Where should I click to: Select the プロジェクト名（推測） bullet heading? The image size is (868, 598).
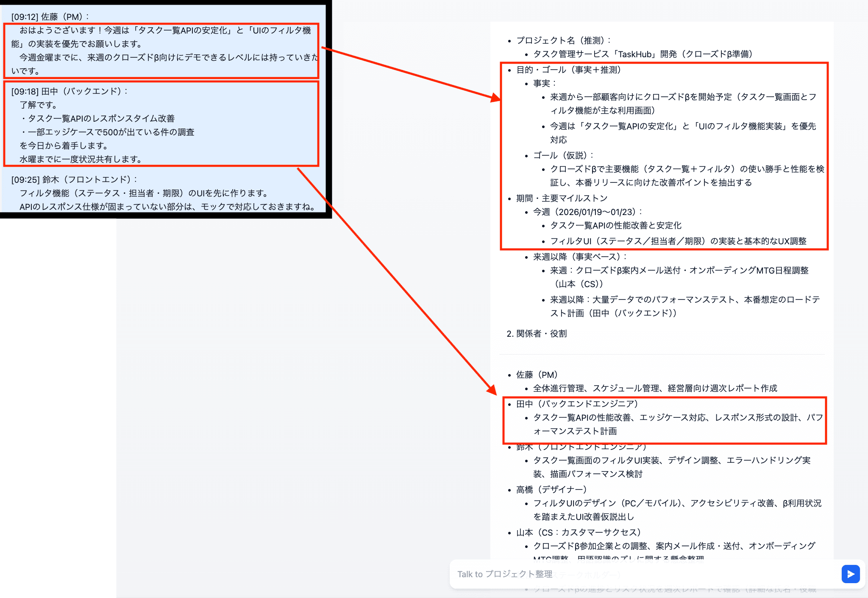point(563,40)
